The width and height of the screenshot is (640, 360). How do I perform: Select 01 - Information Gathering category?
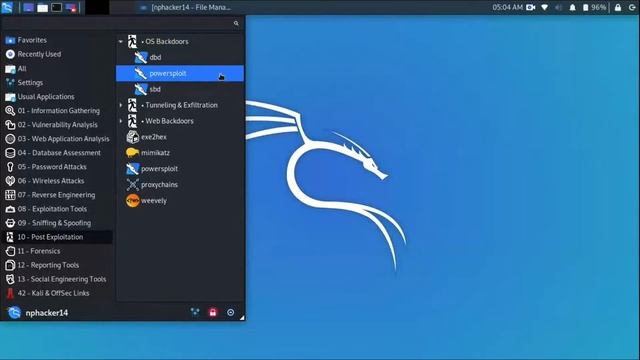coord(57,111)
